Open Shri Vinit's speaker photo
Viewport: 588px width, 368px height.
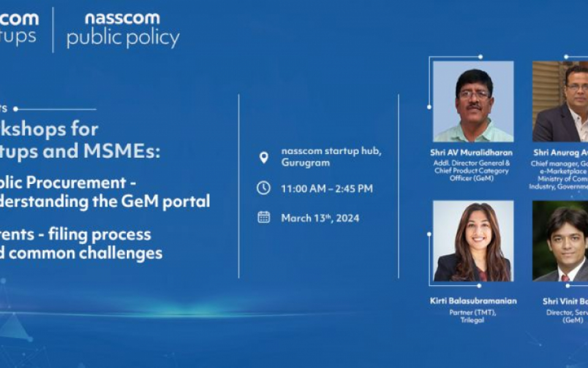(560, 241)
